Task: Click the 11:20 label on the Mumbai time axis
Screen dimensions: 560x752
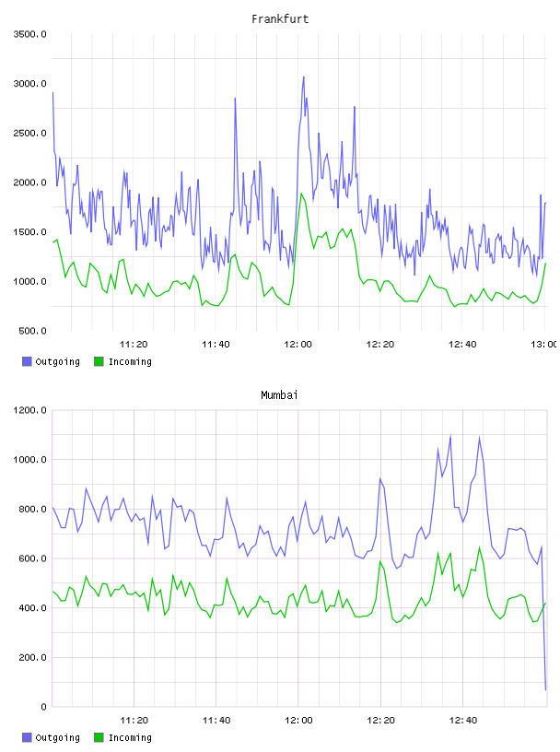Action: point(134,720)
